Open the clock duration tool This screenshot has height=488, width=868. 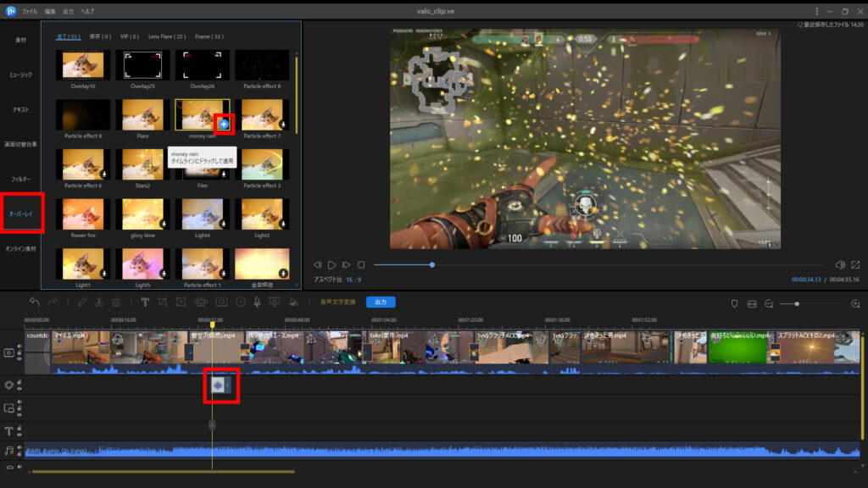coord(240,302)
